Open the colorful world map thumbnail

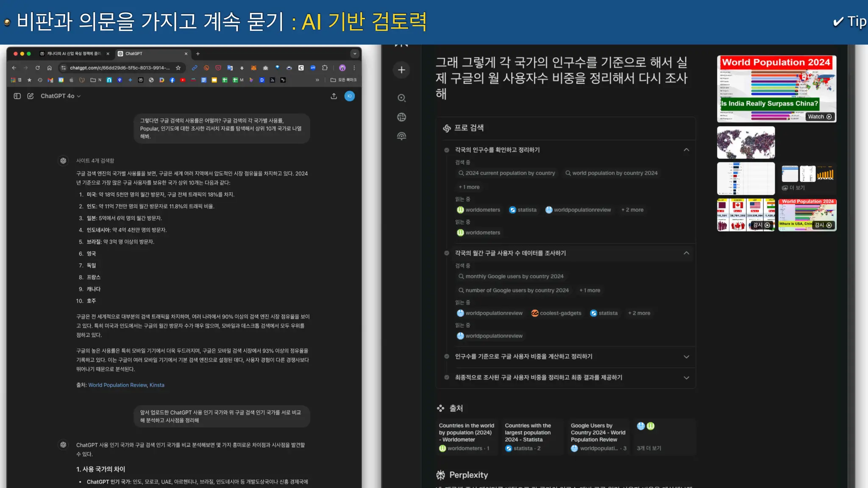[x=746, y=142]
